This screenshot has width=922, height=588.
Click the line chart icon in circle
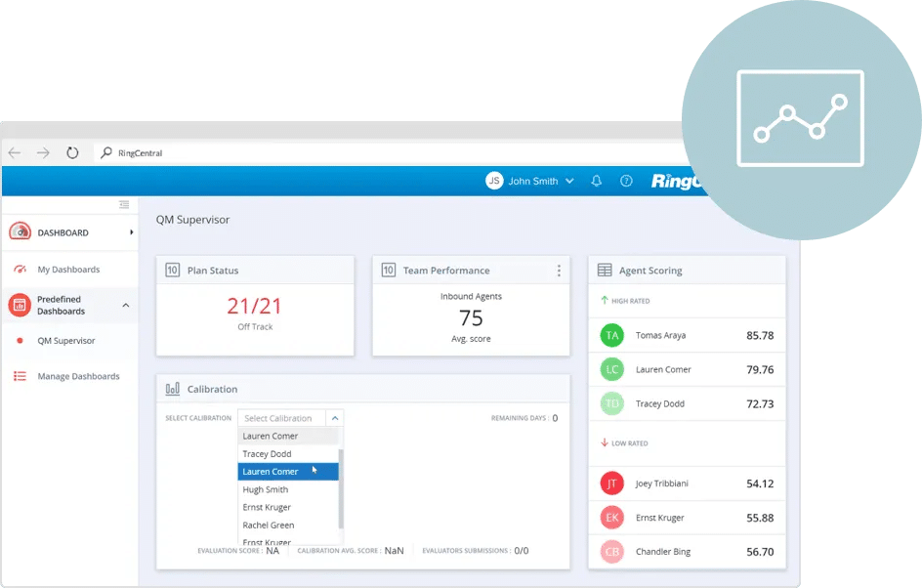800,117
